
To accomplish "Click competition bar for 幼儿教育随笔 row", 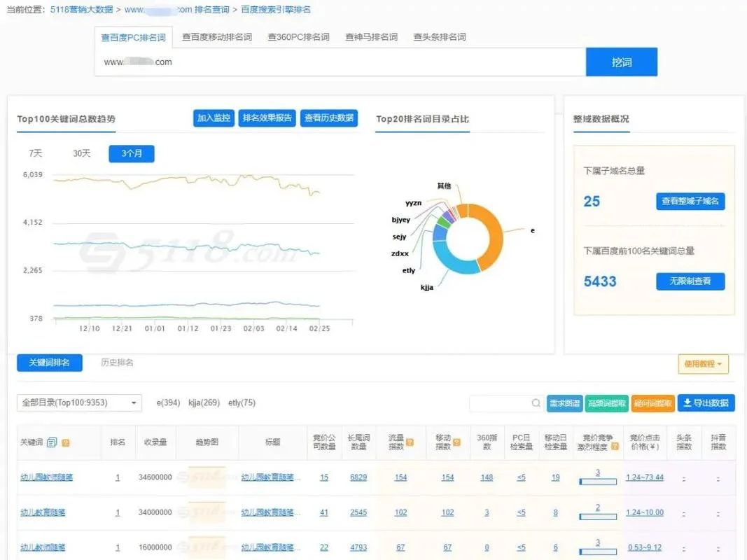I will pyautogui.click(x=598, y=516).
